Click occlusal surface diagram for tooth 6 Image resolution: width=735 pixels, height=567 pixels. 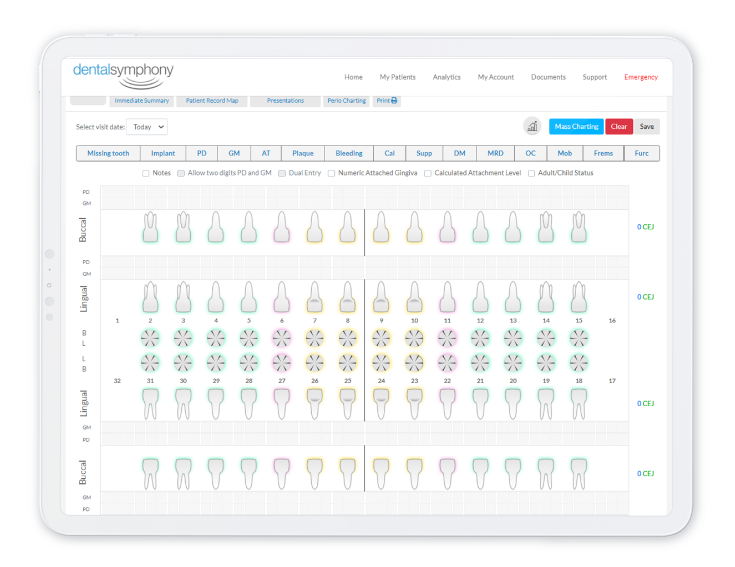(x=281, y=337)
